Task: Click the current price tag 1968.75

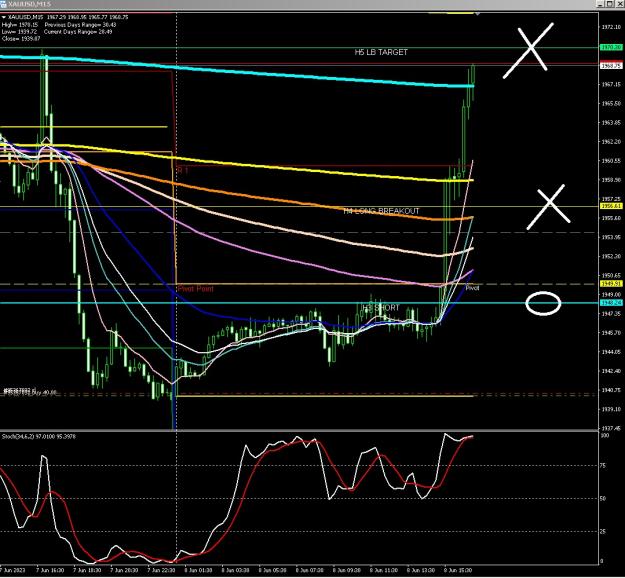Action: pyautogui.click(x=611, y=66)
